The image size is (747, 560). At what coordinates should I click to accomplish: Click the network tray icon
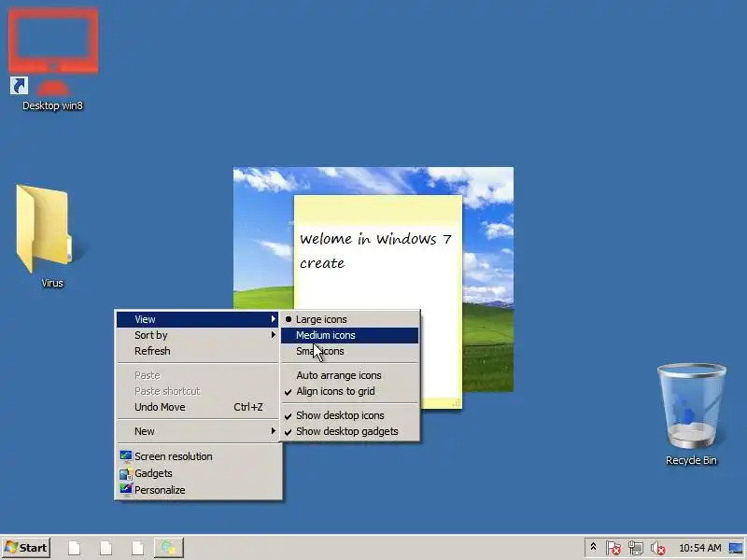click(636, 548)
